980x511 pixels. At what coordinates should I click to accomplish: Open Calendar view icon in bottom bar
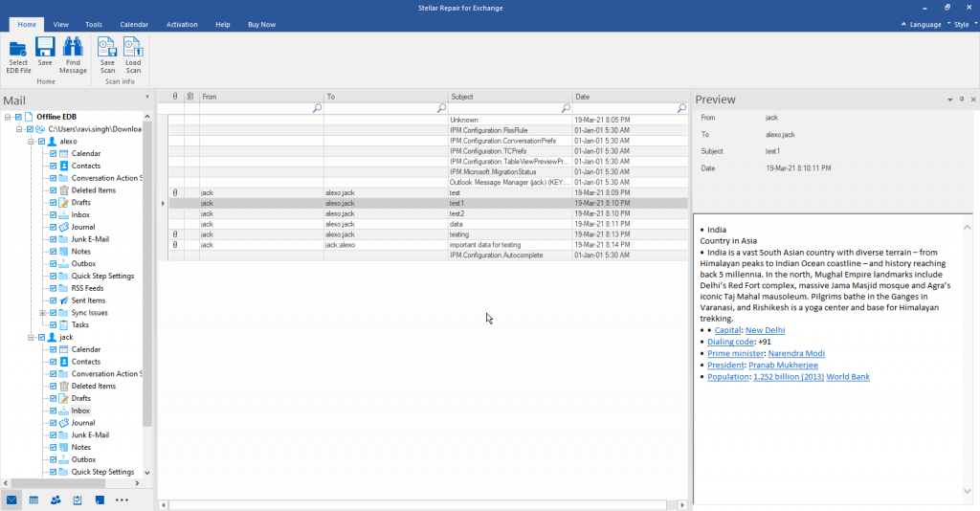(33, 500)
